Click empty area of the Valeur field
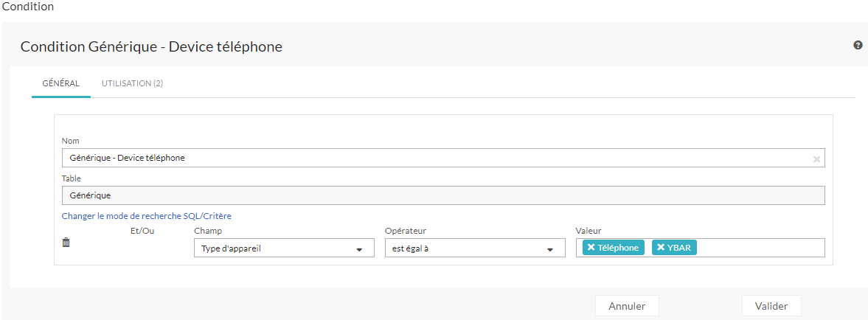Viewport: 868px width, 320px height. pyautogui.click(x=760, y=248)
